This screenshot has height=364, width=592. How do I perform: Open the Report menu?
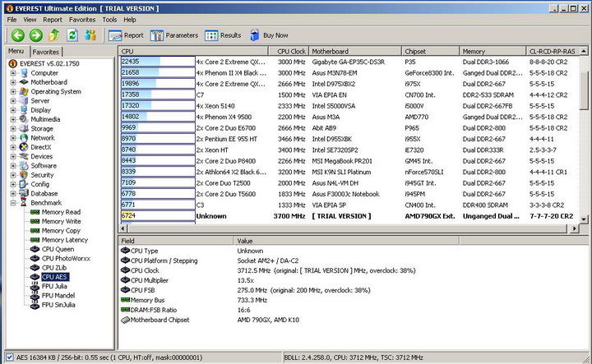coord(53,20)
